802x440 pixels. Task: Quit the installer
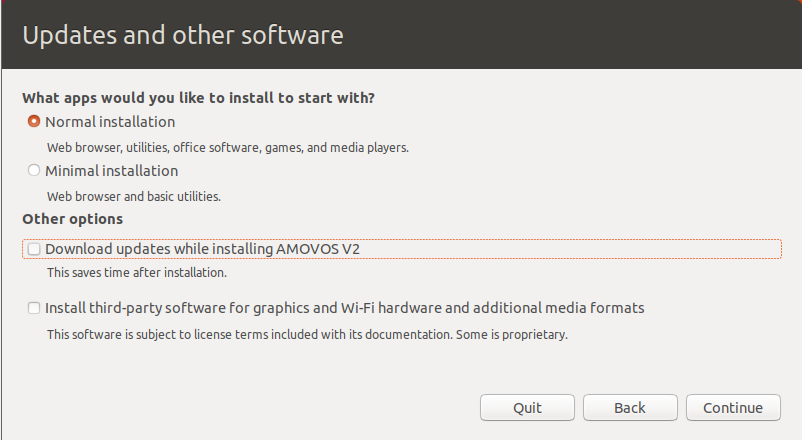click(527, 408)
